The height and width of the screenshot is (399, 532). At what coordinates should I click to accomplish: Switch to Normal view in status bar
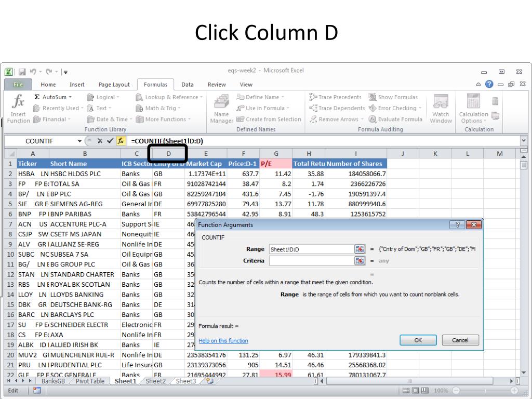coord(406,391)
